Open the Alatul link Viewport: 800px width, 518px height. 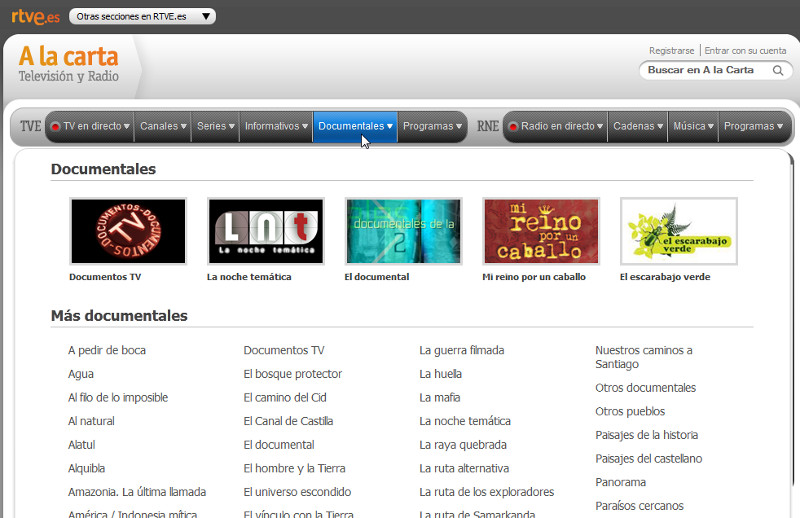(x=82, y=445)
